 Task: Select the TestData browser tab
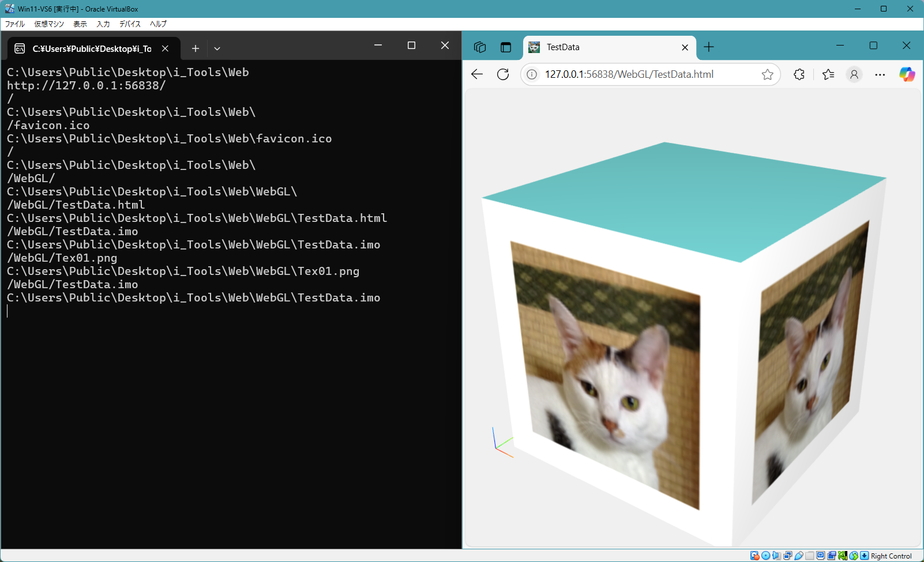point(610,47)
